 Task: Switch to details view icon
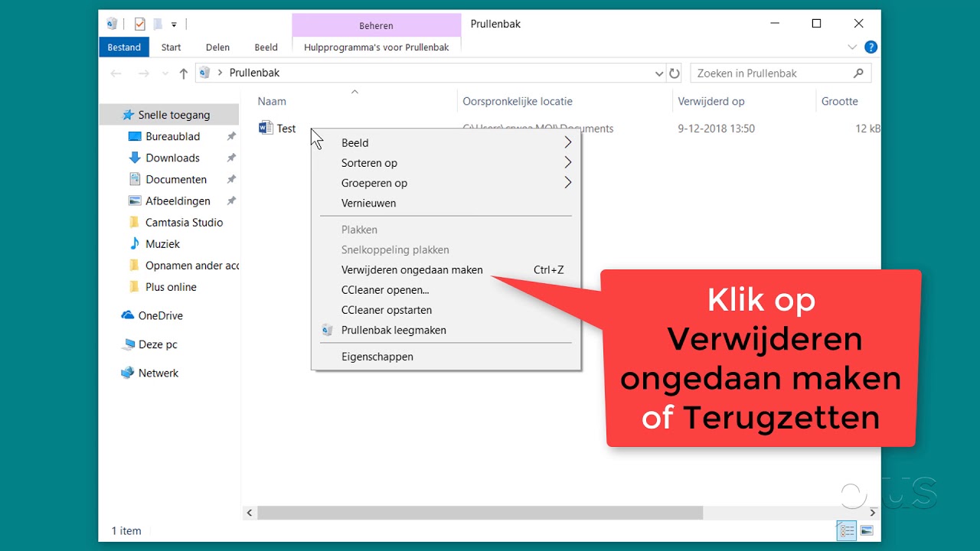point(848,530)
